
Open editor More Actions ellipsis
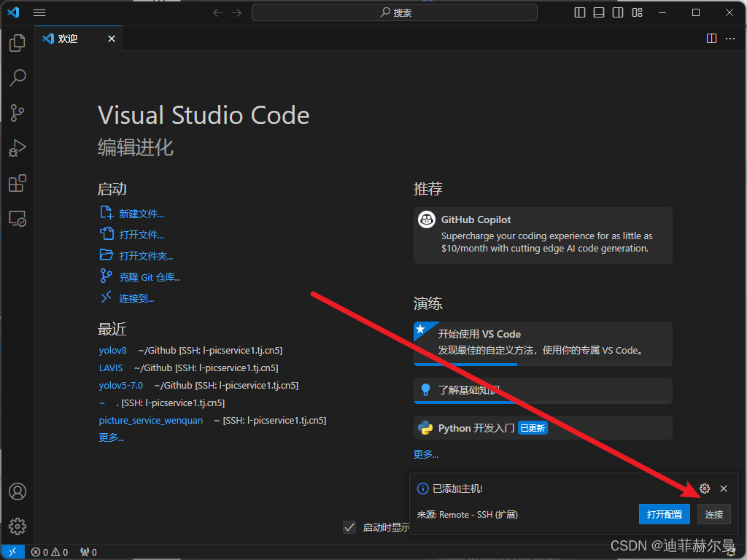pos(730,39)
